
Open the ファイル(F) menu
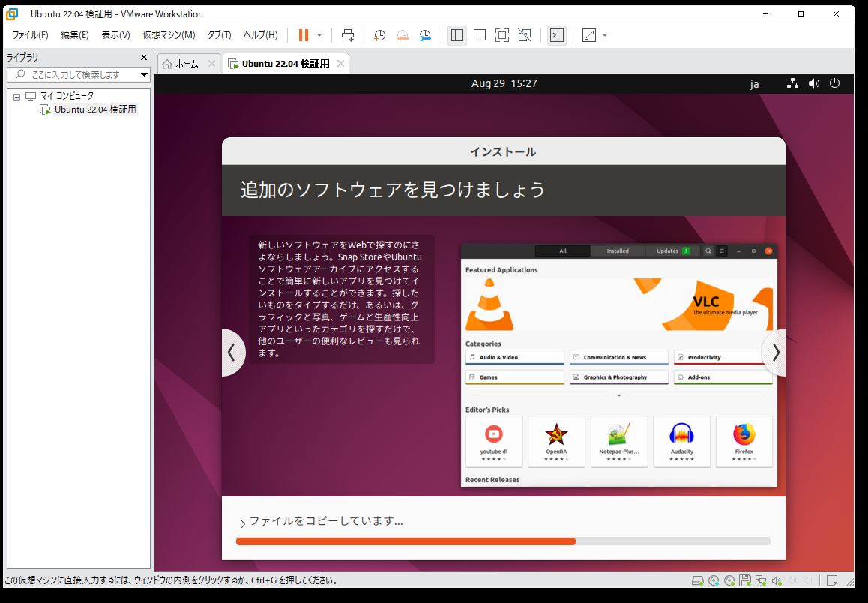[x=31, y=35]
